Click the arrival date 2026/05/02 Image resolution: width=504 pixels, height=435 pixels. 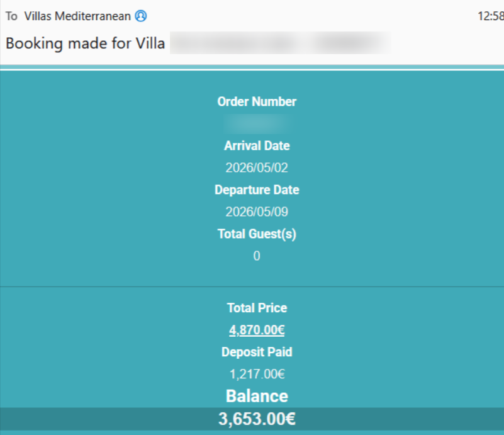257,167
